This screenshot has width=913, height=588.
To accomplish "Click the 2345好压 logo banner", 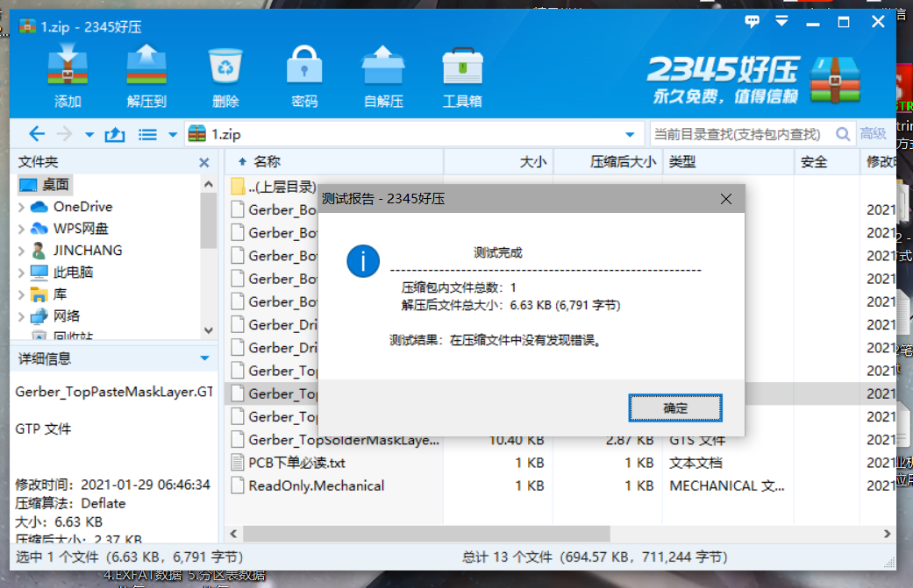I will tap(754, 79).
